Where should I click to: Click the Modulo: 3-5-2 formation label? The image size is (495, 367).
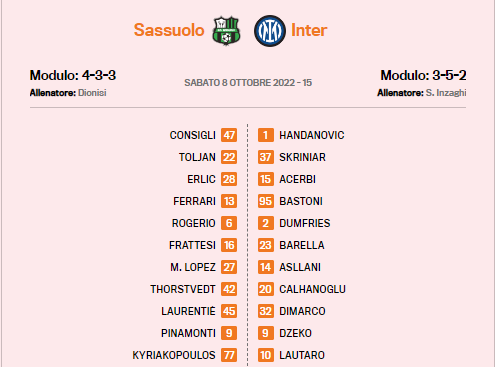pyautogui.click(x=423, y=75)
